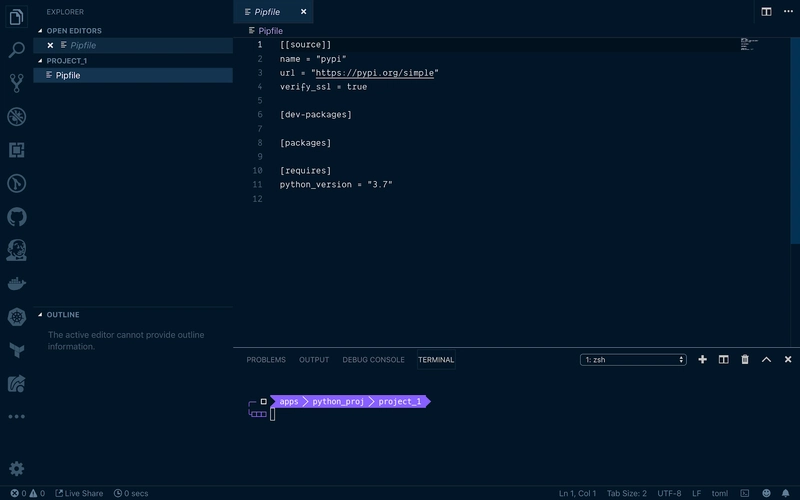Open the Docker view in activity bar
Image resolution: width=800 pixels, height=500 pixels.
coord(16,284)
